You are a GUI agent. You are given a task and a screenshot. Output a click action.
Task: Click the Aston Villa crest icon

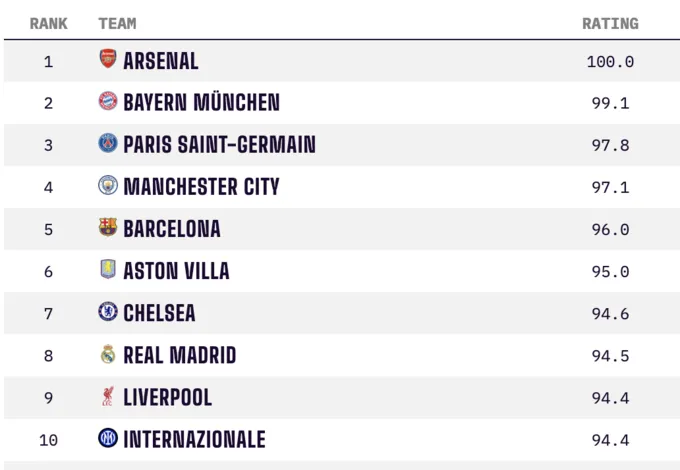click(108, 270)
